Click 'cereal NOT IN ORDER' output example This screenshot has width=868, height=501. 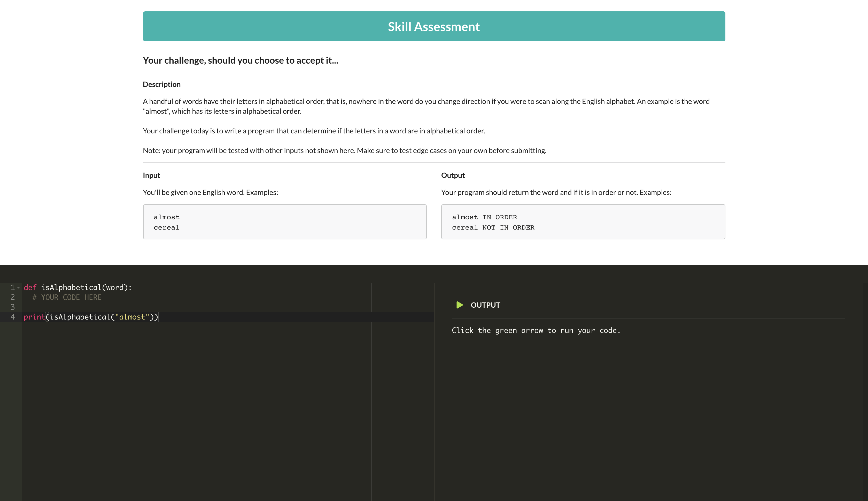click(493, 227)
